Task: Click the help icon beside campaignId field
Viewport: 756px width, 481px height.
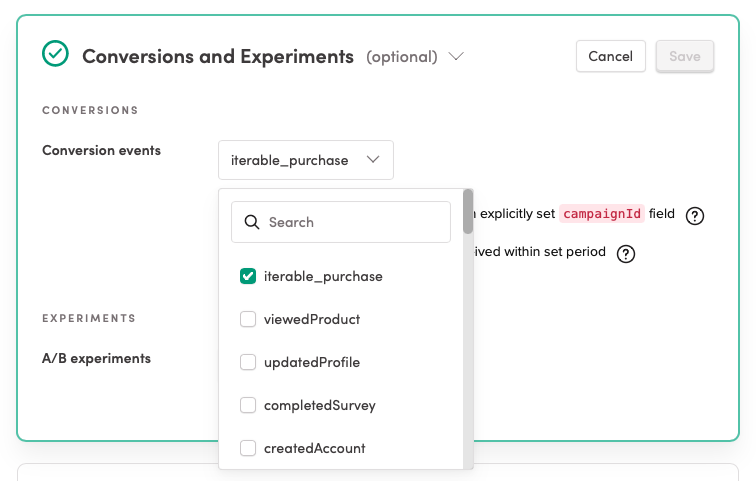Action: point(695,215)
